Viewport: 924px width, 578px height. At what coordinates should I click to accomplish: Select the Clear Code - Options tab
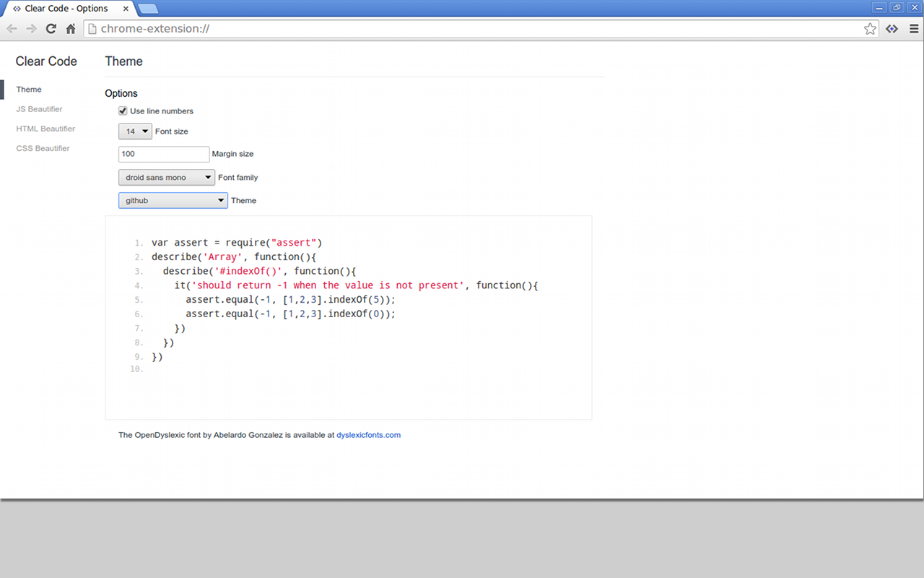click(69, 9)
